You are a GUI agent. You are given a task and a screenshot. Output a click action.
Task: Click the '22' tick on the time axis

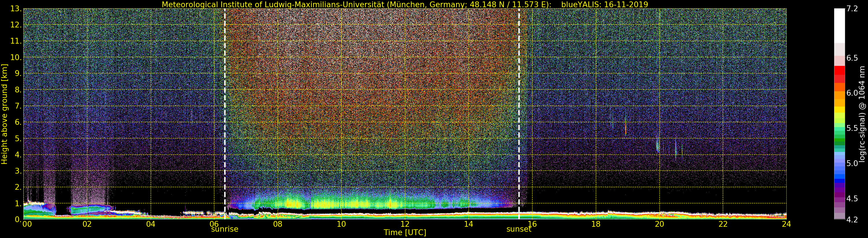(x=723, y=224)
